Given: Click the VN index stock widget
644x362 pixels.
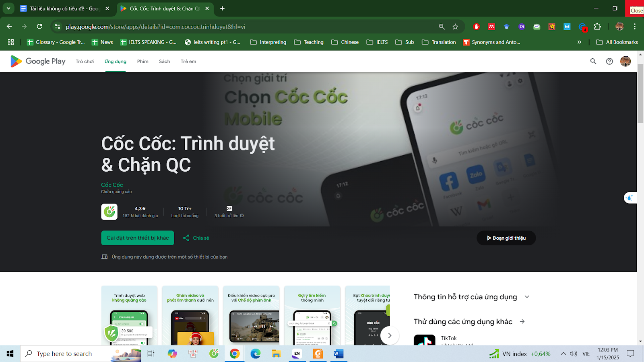Looking at the screenshot, I should (x=520, y=354).
